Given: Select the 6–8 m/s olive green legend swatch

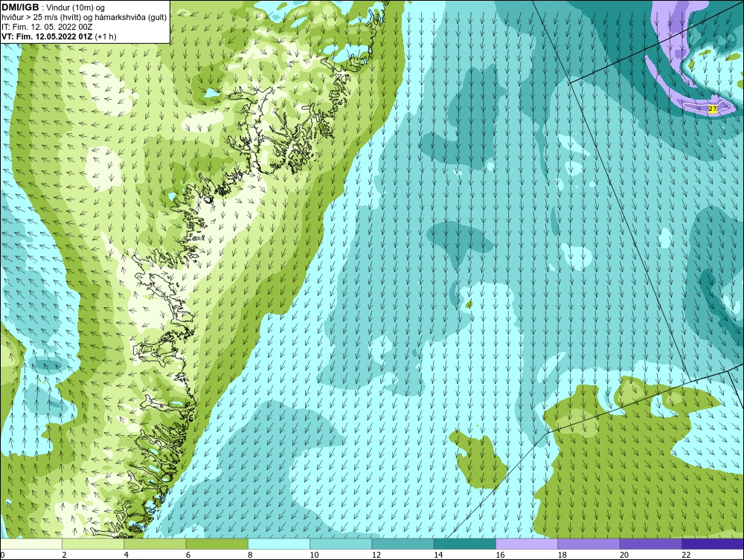Looking at the screenshot, I should (x=217, y=544).
